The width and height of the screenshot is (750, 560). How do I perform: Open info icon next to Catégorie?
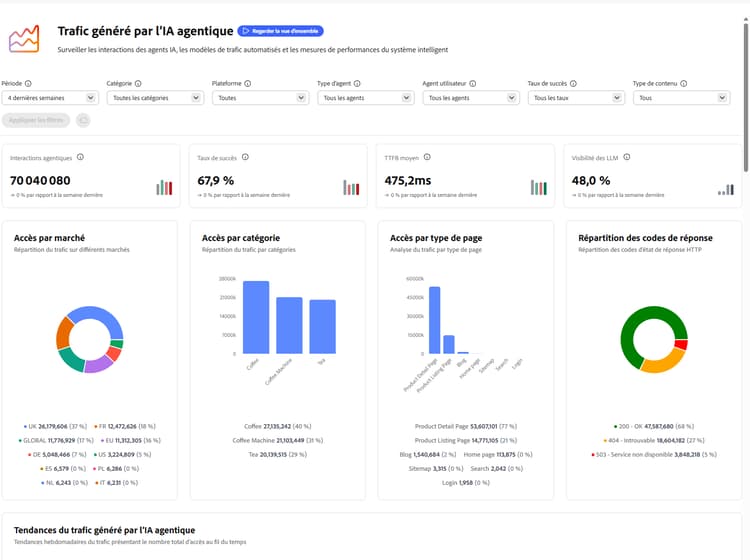(x=138, y=83)
